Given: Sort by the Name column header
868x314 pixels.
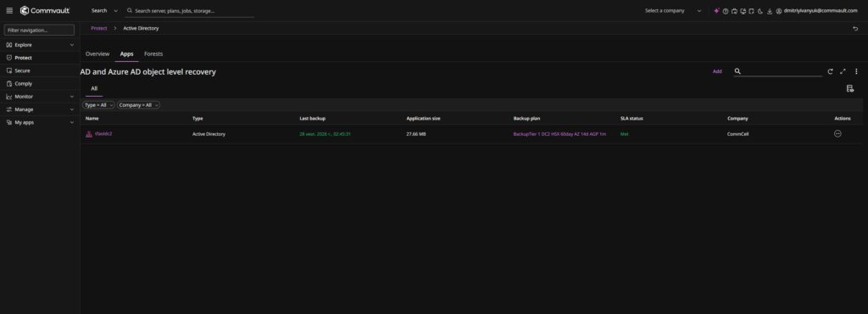Looking at the screenshot, I should pyautogui.click(x=92, y=119).
